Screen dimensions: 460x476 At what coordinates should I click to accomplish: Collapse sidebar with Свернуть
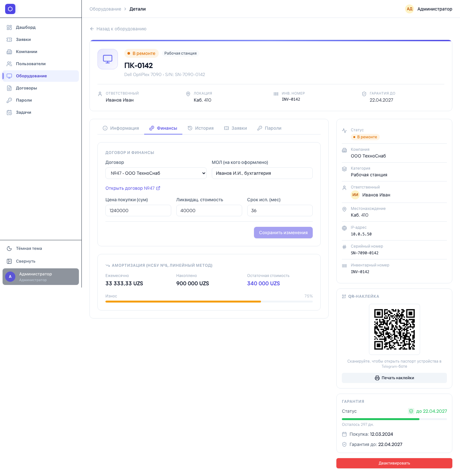click(x=41, y=261)
